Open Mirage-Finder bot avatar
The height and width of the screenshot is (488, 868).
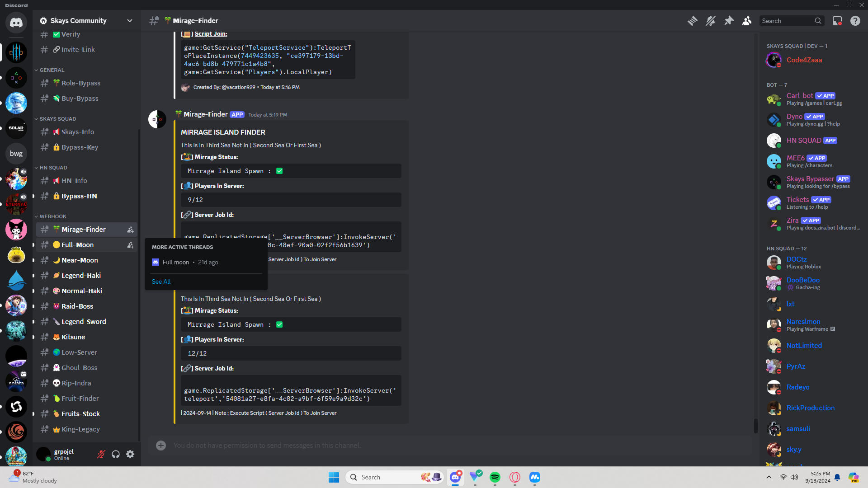pyautogui.click(x=157, y=119)
